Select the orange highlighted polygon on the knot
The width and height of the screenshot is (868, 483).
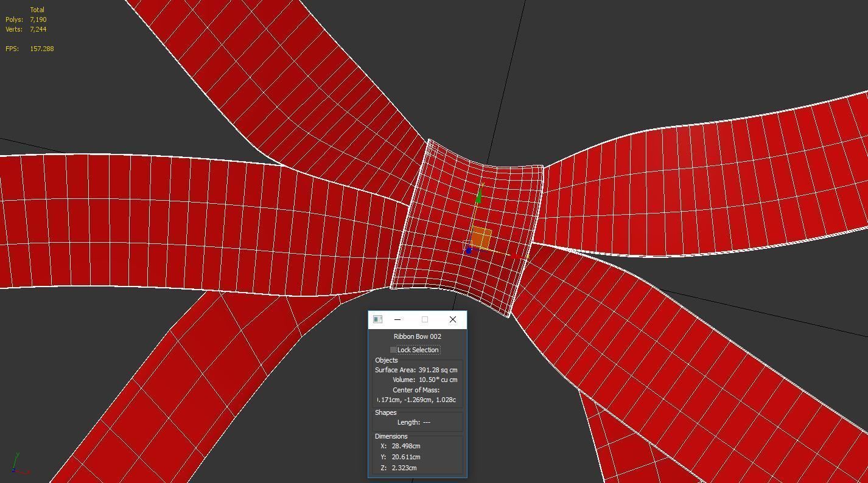(x=481, y=238)
